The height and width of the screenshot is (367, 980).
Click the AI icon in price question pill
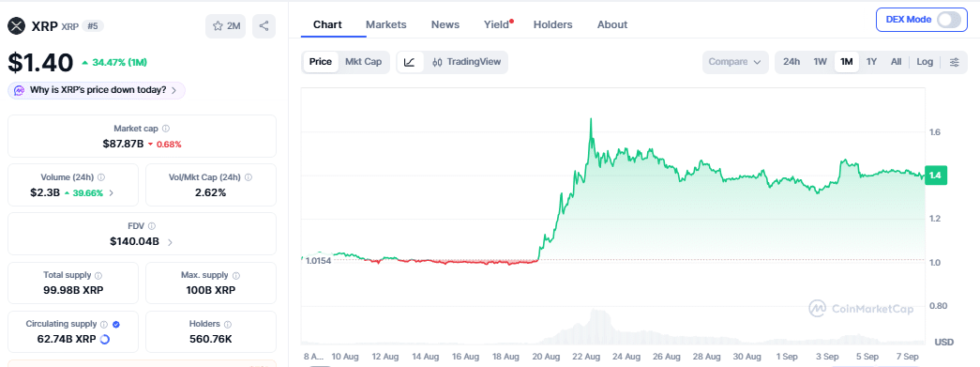pos(20,90)
